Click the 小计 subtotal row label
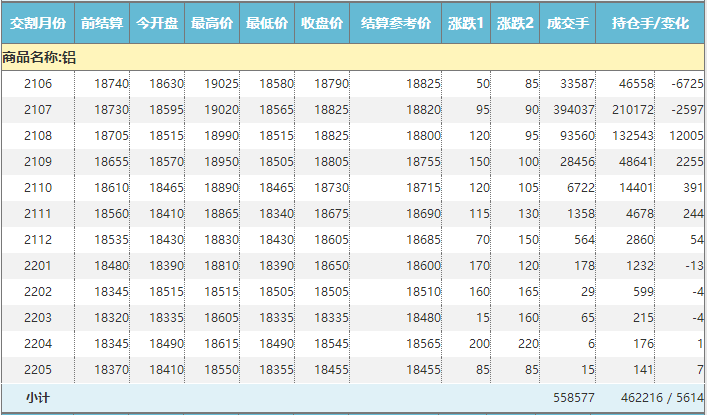The image size is (707, 415). tap(38, 397)
